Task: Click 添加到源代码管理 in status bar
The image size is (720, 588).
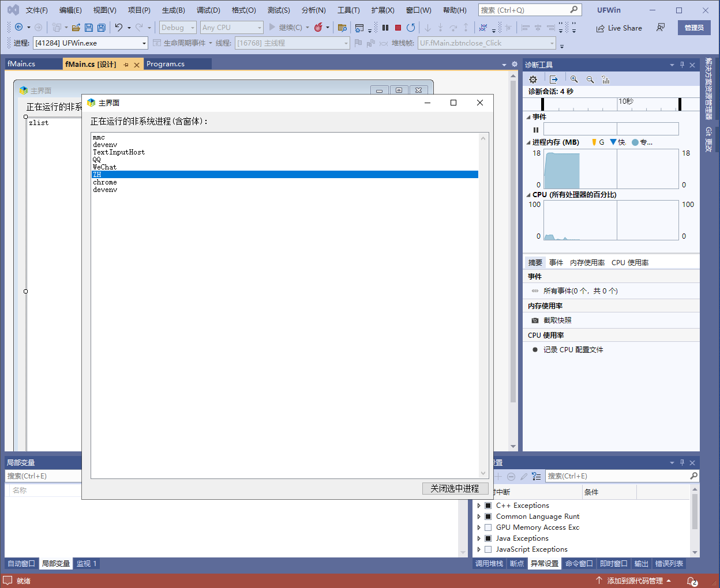Action: (634, 581)
